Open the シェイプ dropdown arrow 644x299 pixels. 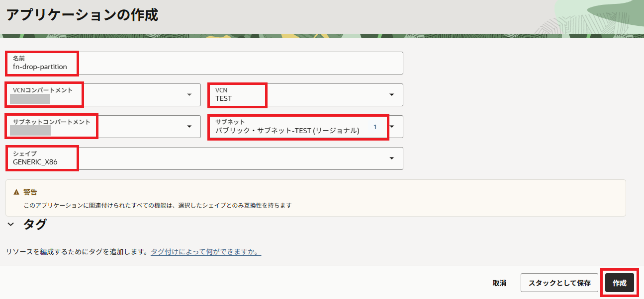pyautogui.click(x=392, y=158)
